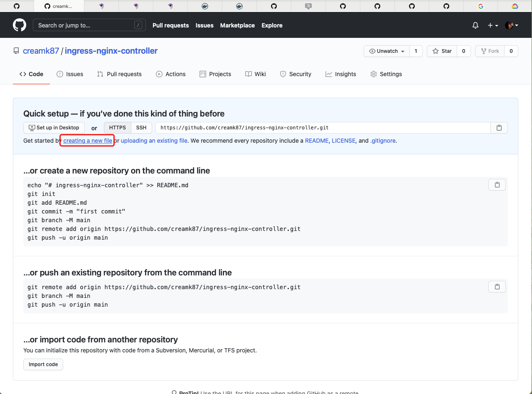Click Set up in Desktop button
This screenshot has width=532, height=394.
(x=54, y=128)
